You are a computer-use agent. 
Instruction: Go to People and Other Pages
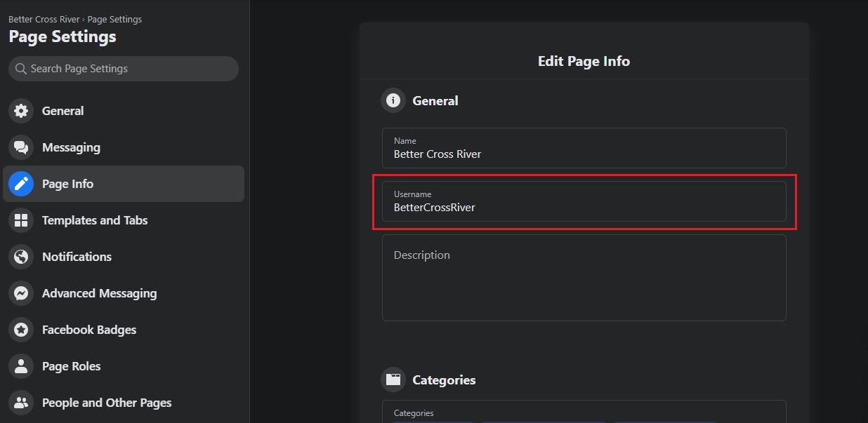pos(107,403)
